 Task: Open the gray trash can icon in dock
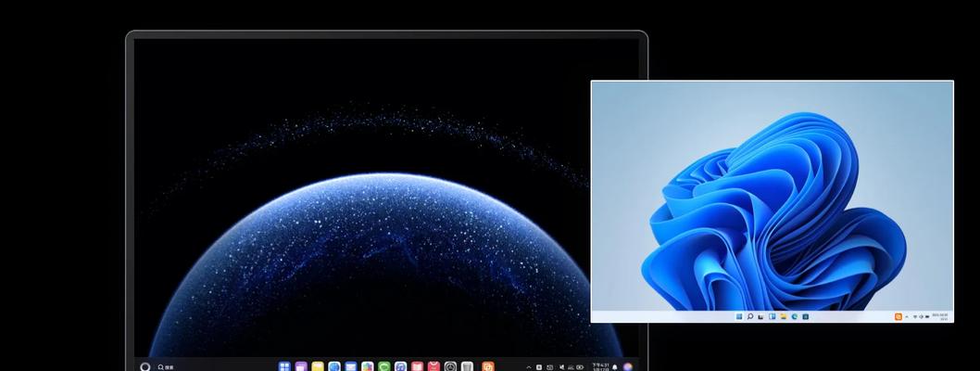point(467,367)
